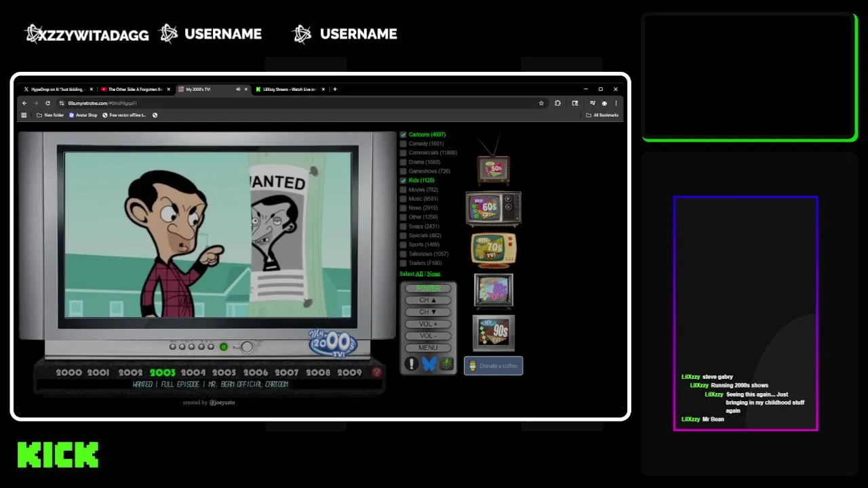The height and width of the screenshot is (488, 868).
Task: Enable the Gameshows category checkbox
Action: pyautogui.click(x=403, y=171)
